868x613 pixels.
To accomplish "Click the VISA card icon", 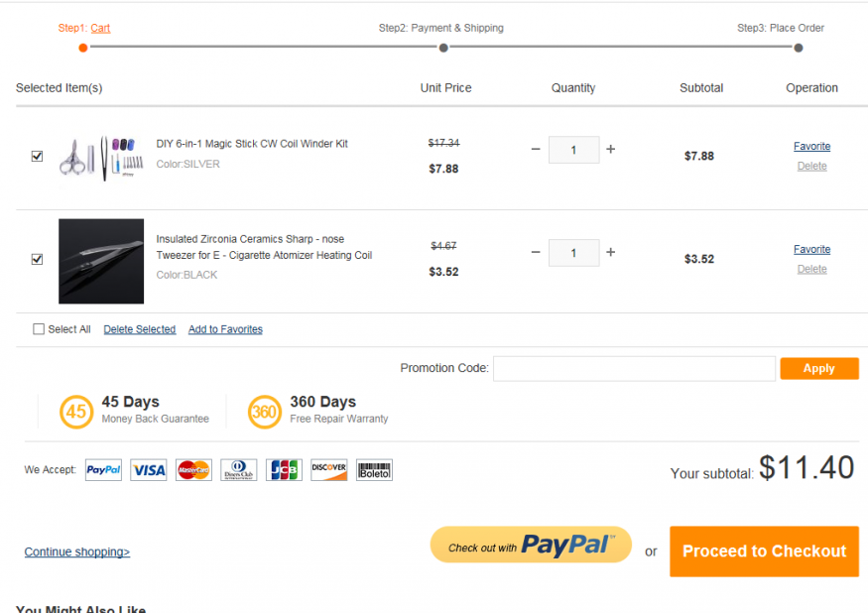I will (149, 470).
